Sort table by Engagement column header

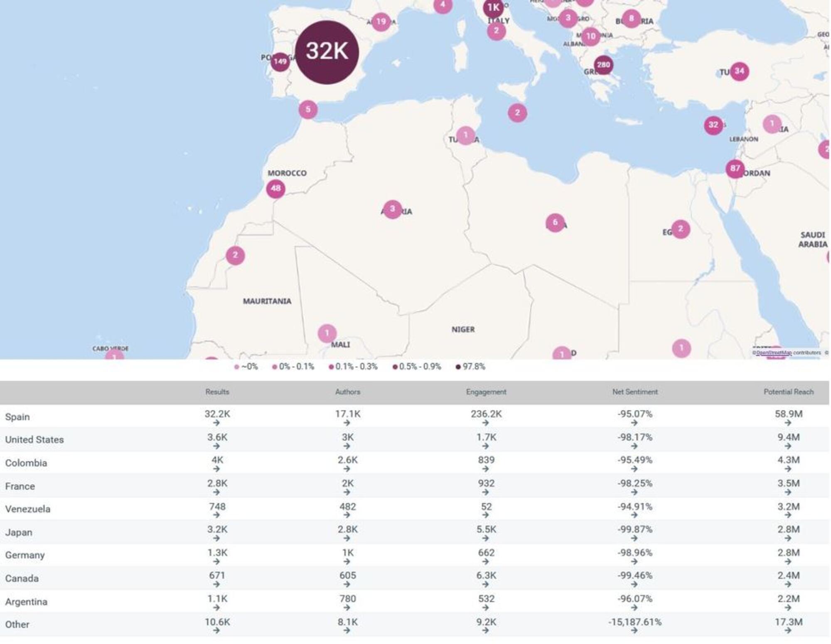[x=486, y=392]
